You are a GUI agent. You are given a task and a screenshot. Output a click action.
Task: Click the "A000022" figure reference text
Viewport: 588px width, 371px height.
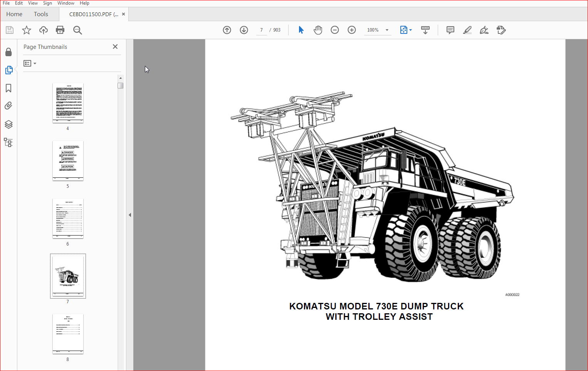point(512,295)
